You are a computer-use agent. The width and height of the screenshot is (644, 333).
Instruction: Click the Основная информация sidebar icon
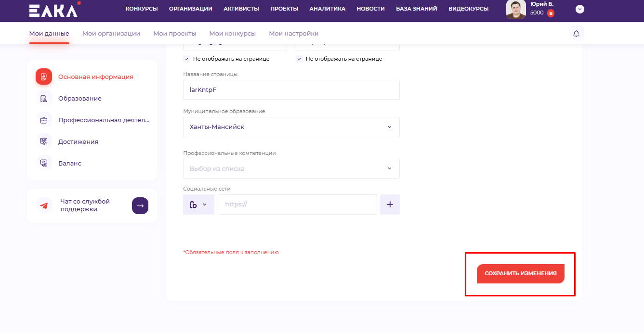click(44, 77)
